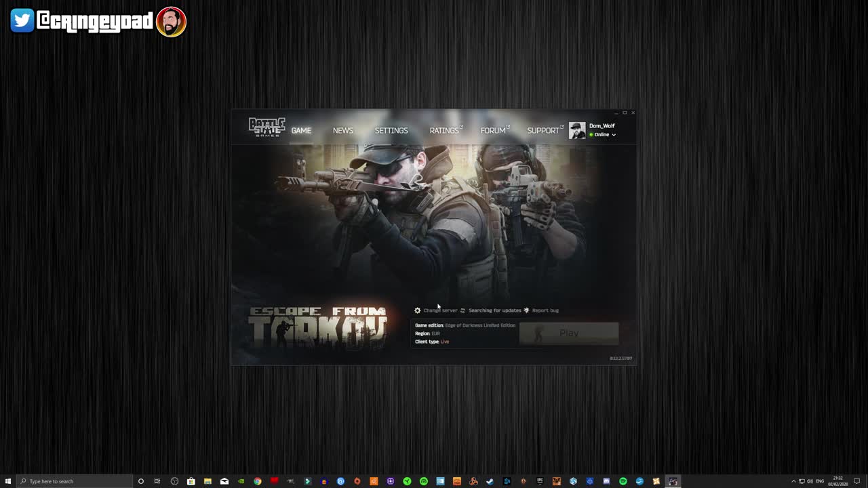This screenshot has width=868, height=488.
Task: Click the Play button
Action: [569, 333]
